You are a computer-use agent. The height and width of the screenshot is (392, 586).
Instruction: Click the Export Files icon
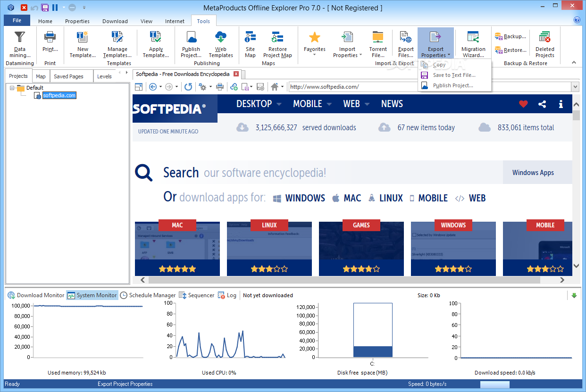[405, 37]
